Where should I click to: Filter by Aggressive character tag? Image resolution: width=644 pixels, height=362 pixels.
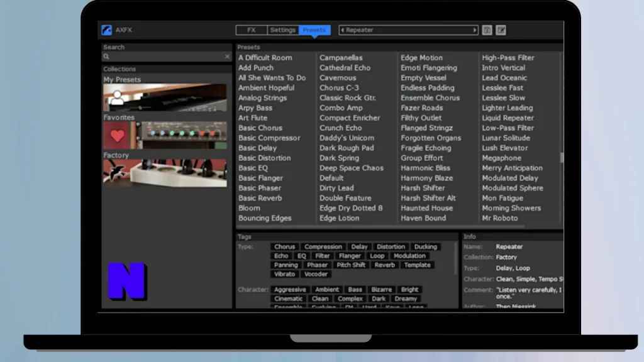(x=290, y=289)
